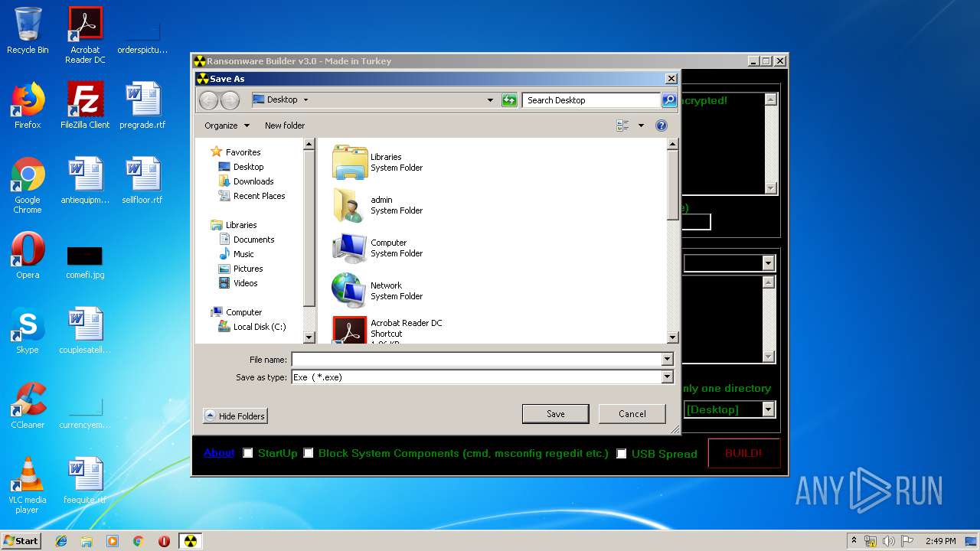Click the search magnifier icon
This screenshot has height=551, width=980.
pos(669,100)
